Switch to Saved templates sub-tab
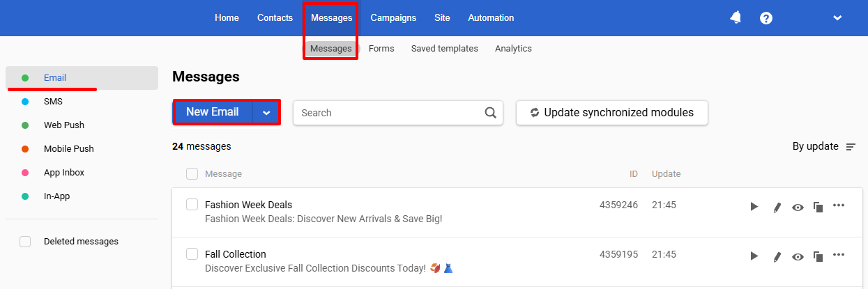868x289 pixels. click(445, 49)
